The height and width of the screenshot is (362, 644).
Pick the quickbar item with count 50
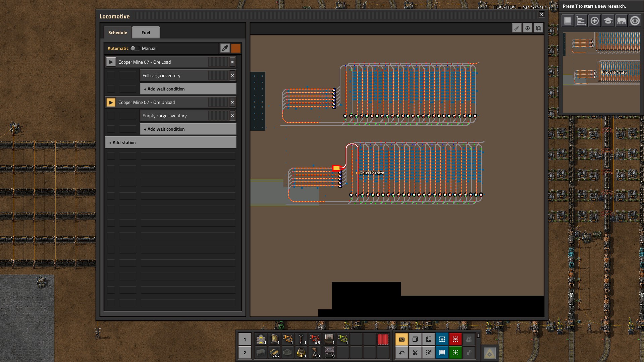[x=315, y=353]
